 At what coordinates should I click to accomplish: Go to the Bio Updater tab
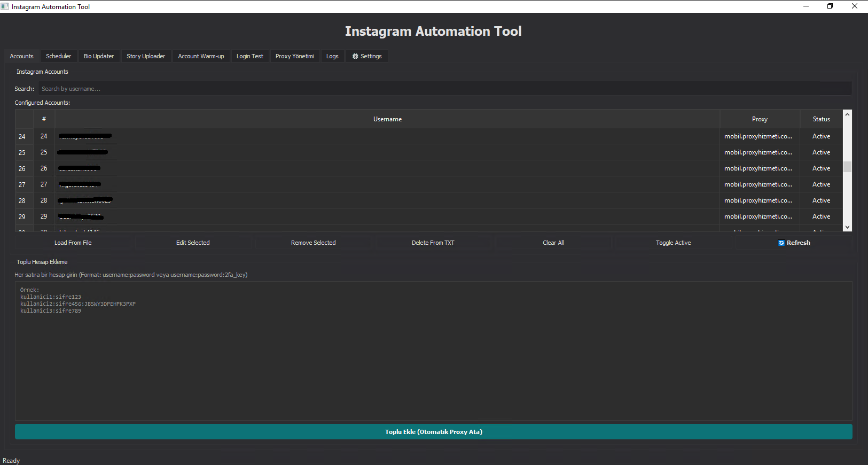pos(99,56)
